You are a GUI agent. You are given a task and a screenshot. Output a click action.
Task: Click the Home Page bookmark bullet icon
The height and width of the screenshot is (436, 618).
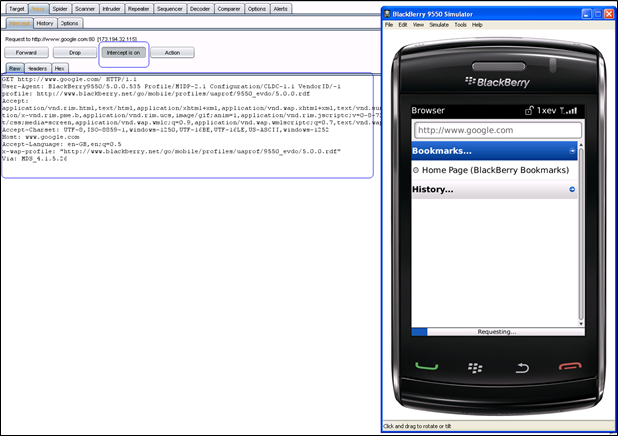point(416,170)
